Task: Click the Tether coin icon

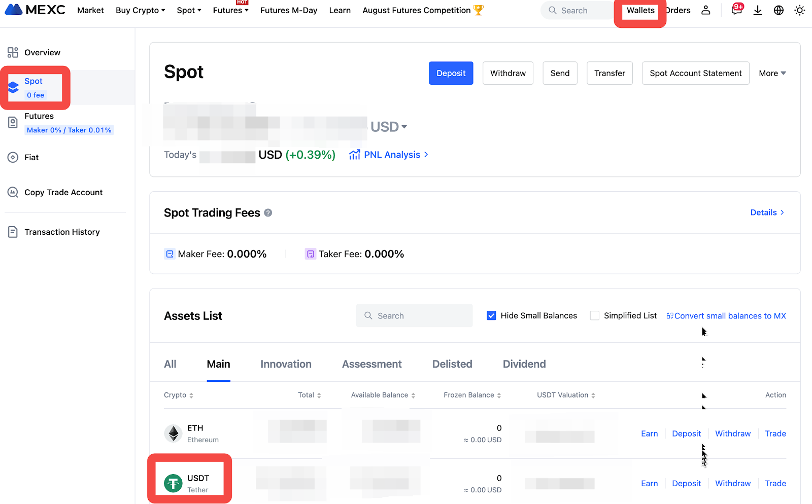Action: point(173,483)
